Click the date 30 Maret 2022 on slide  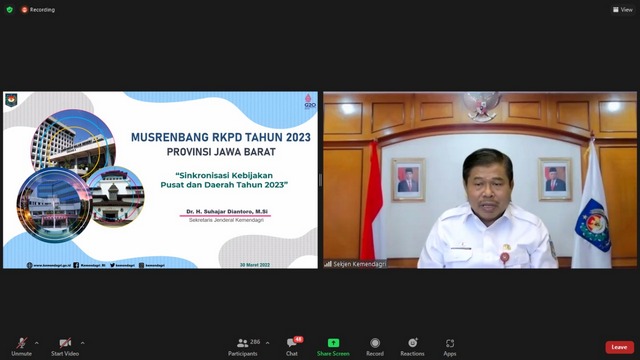[255, 265]
